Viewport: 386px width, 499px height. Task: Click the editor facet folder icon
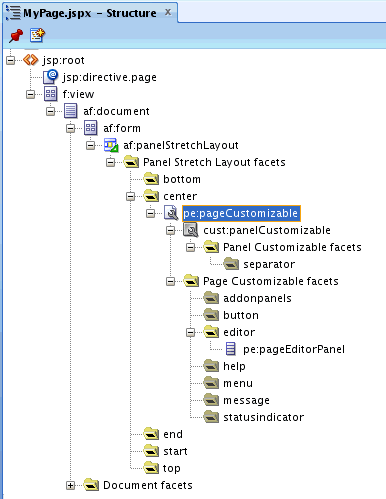[x=211, y=332]
